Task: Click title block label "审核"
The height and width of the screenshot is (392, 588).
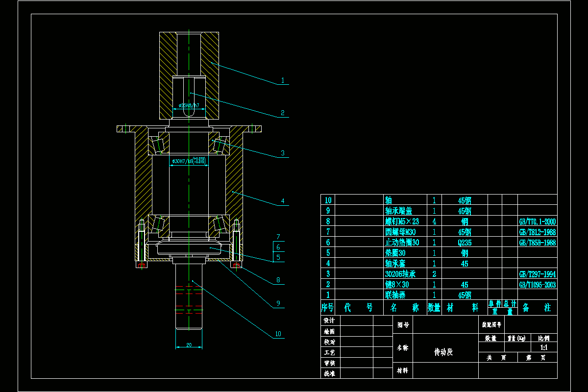Action: pyautogui.click(x=329, y=363)
